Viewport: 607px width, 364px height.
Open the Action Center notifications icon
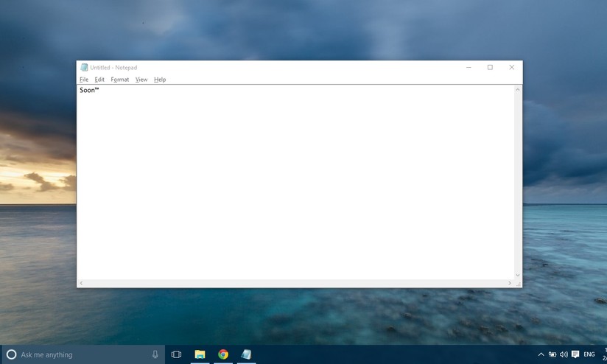click(575, 354)
